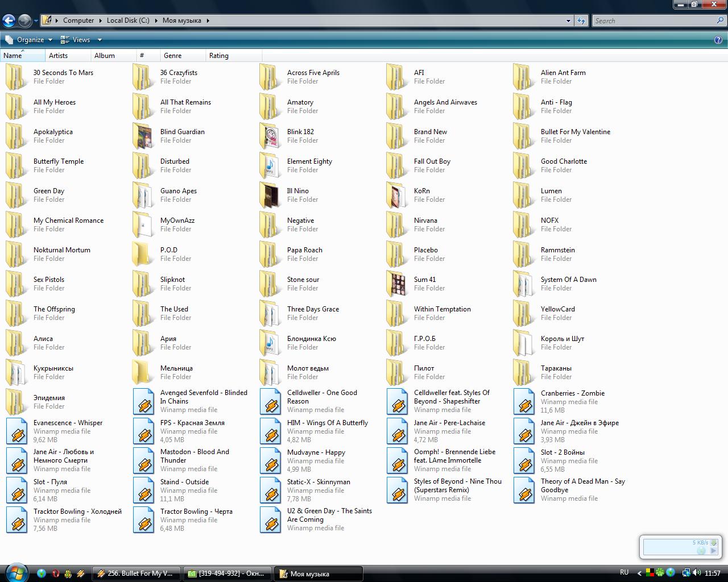
Task: Select the Bullet For My Valentine folder
Action: pos(562,136)
